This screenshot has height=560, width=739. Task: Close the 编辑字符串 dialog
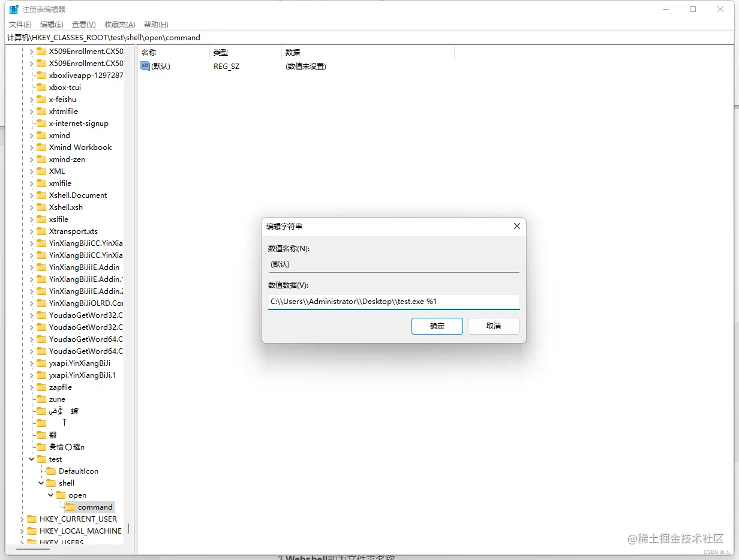(x=516, y=226)
